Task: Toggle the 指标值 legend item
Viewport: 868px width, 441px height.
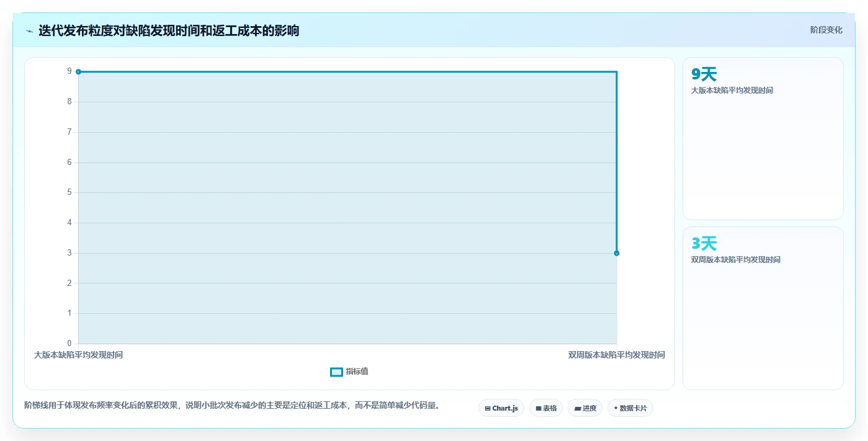Action: (x=349, y=372)
